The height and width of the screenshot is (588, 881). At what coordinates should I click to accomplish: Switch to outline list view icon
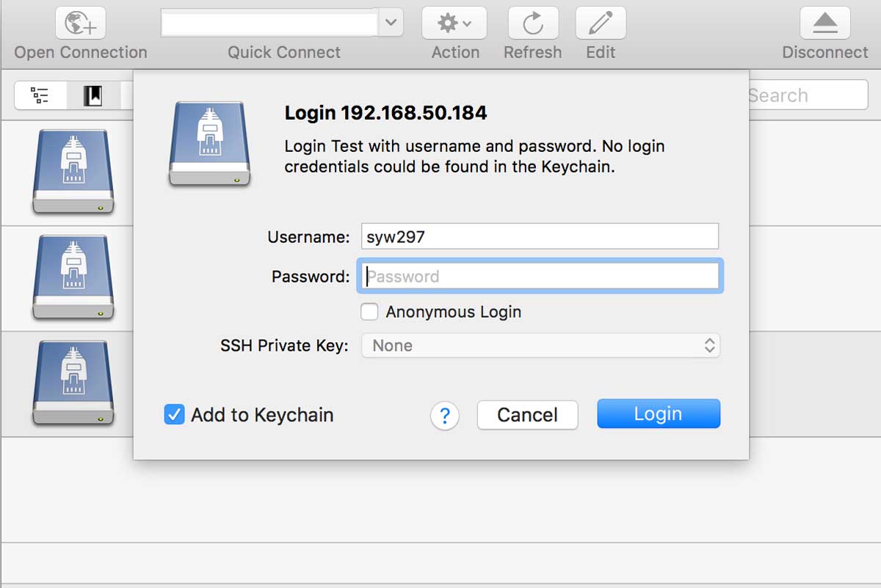(40, 95)
